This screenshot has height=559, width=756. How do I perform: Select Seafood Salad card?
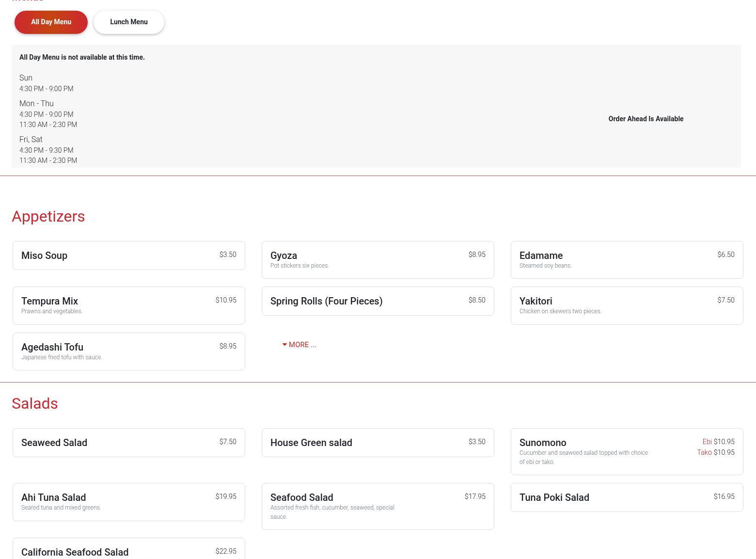[378, 506]
